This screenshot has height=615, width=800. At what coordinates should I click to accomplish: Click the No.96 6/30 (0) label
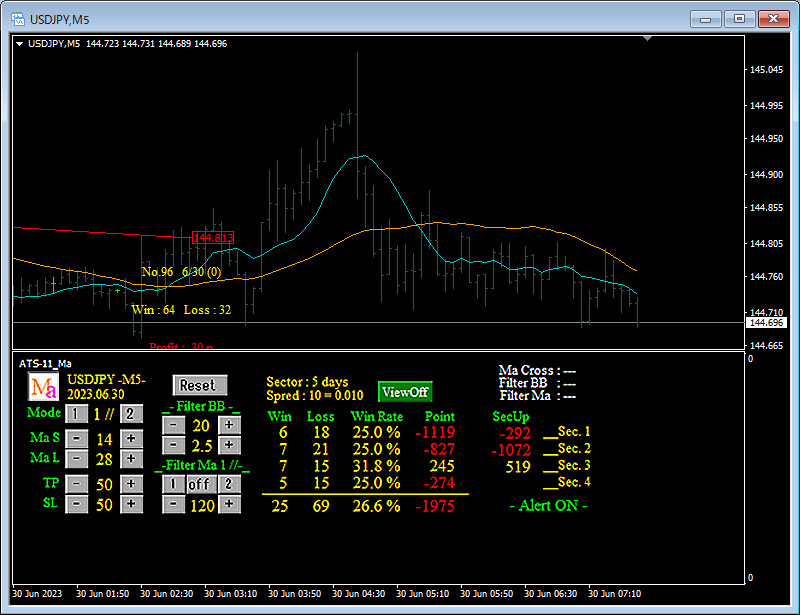click(x=181, y=272)
